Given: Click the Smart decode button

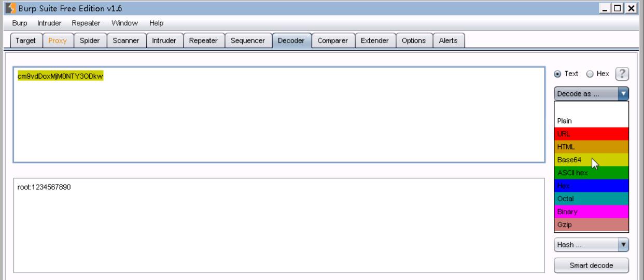Looking at the screenshot, I should (x=591, y=265).
